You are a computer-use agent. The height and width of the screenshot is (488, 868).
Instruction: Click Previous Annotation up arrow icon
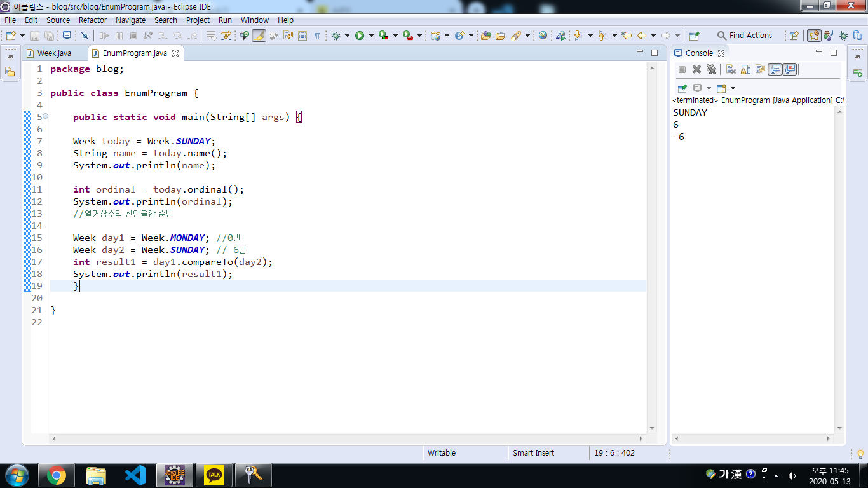coord(602,36)
